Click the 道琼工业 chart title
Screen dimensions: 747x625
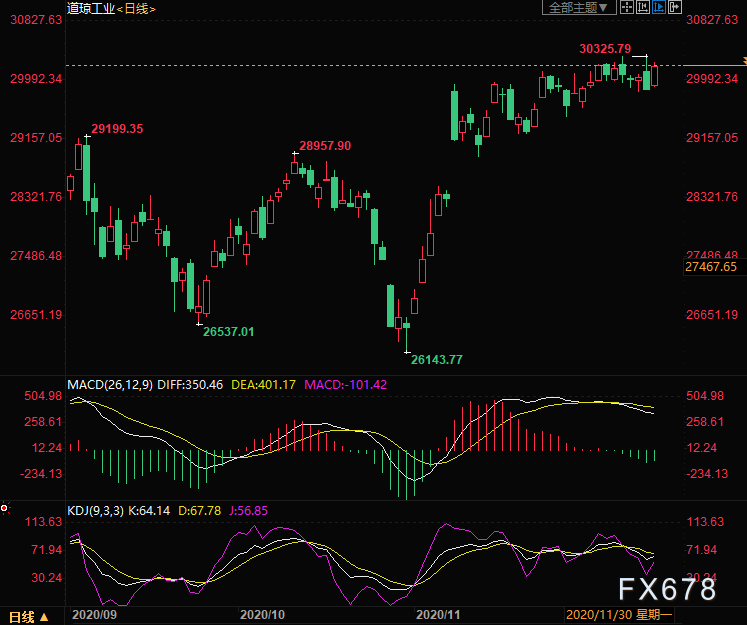tap(90, 9)
